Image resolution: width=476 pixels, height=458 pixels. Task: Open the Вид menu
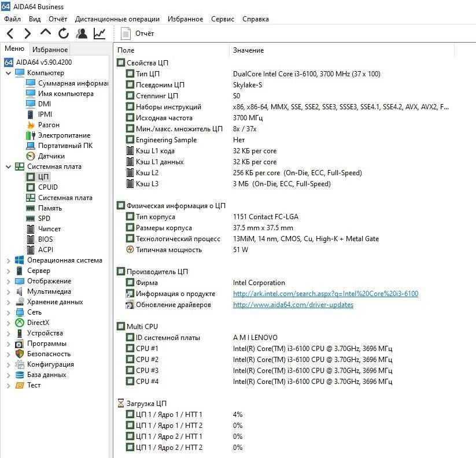[35, 19]
